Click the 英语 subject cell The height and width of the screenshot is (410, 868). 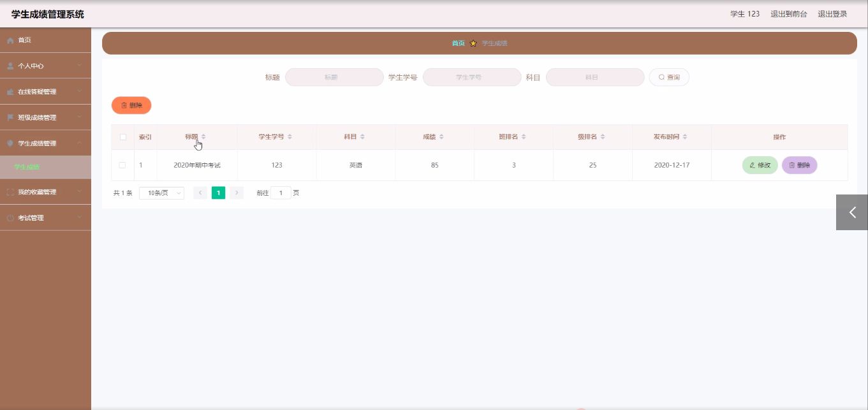coord(355,165)
